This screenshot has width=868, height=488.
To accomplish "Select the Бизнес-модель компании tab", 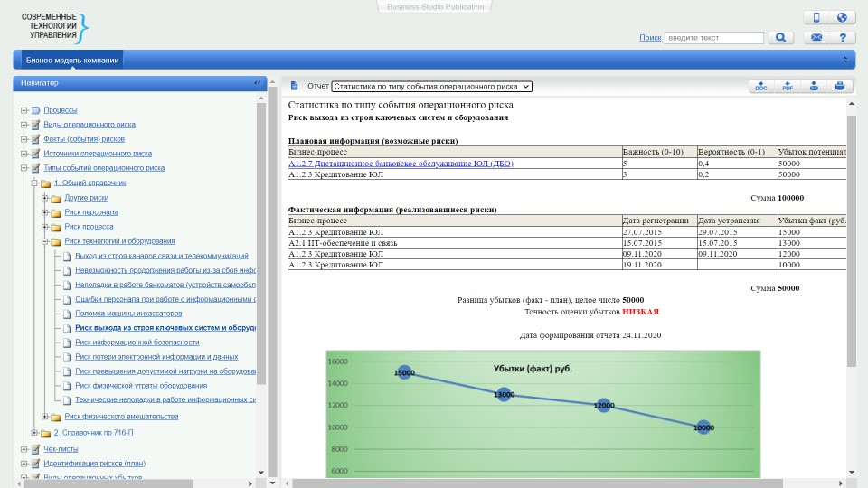I will coord(71,61).
